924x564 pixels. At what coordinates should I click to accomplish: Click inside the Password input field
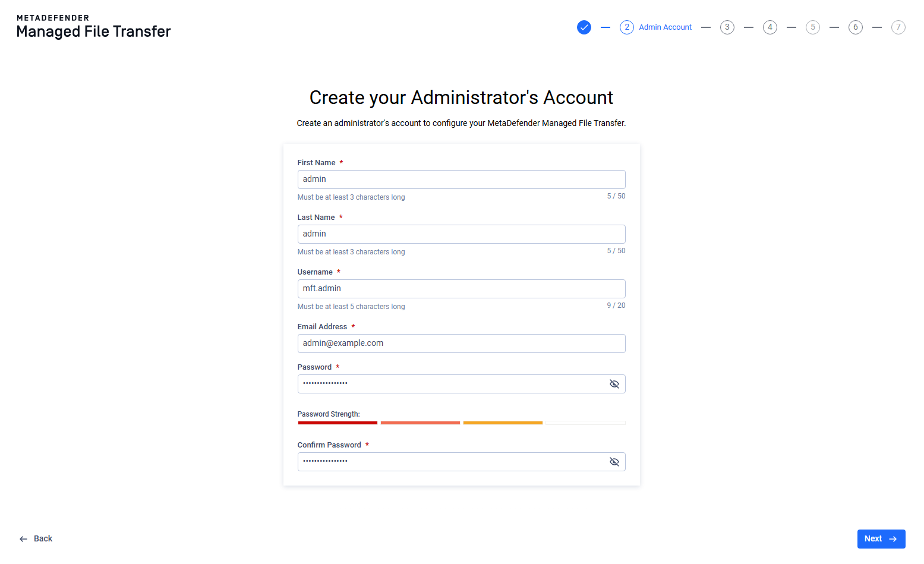pos(452,384)
